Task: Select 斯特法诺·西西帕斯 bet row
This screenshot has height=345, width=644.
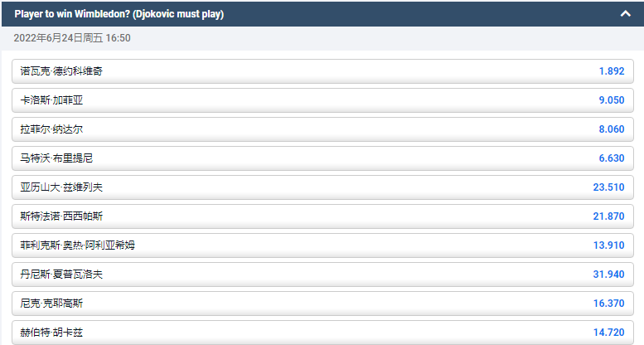Action: pyautogui.click(x=62, y=216)
